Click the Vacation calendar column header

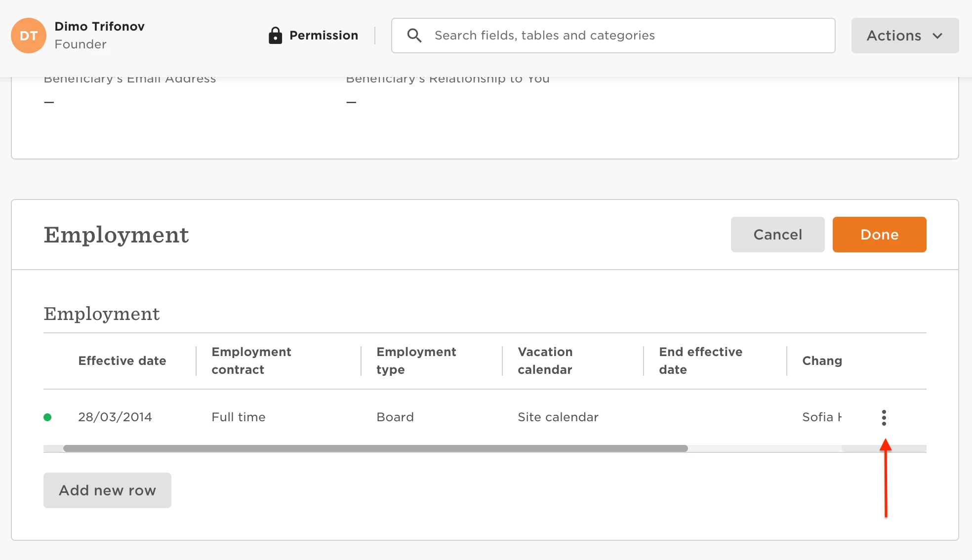click(545, 361)
